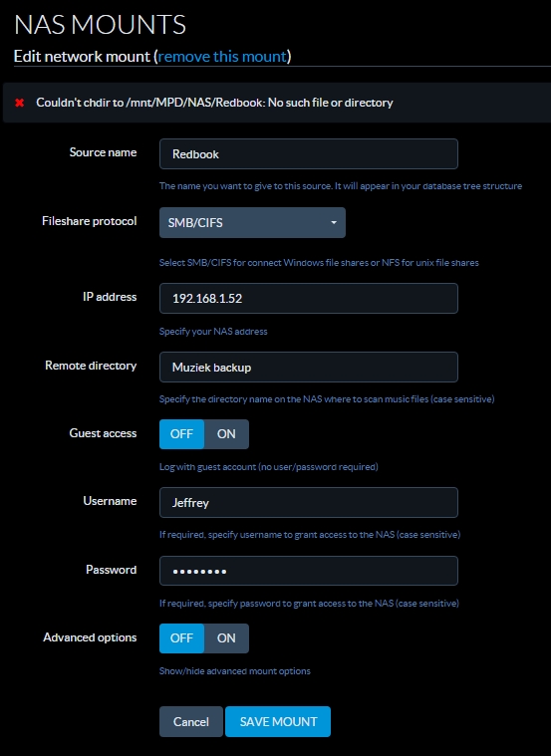Click the Remote directory field Muziek backup
The width and height of the screenshot is (551, 756).
coord(309,367)
